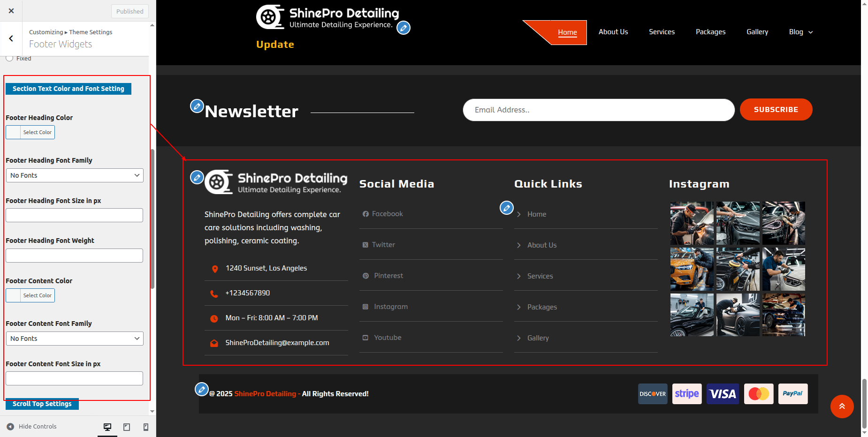Viewport: 868px width, 437px height.
Task: Click the edit pencil beside the header logo
Action: [x=403, y=28]
